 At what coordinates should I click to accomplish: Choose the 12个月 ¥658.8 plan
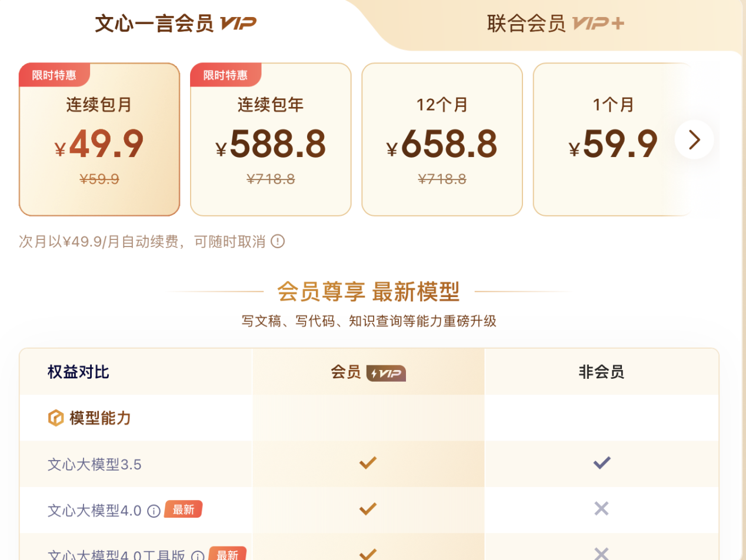pyautogui.click(x=442, y=139)
